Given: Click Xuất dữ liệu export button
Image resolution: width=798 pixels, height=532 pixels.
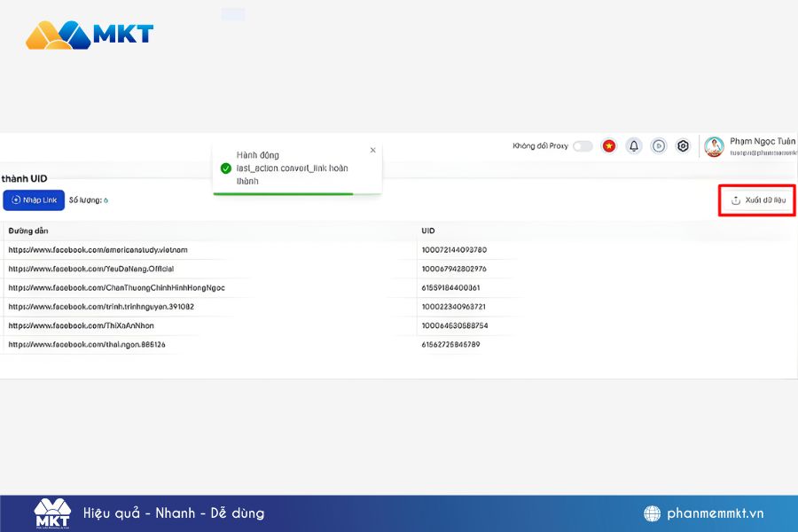Looking at the screenshot, I should pos(757,200).
